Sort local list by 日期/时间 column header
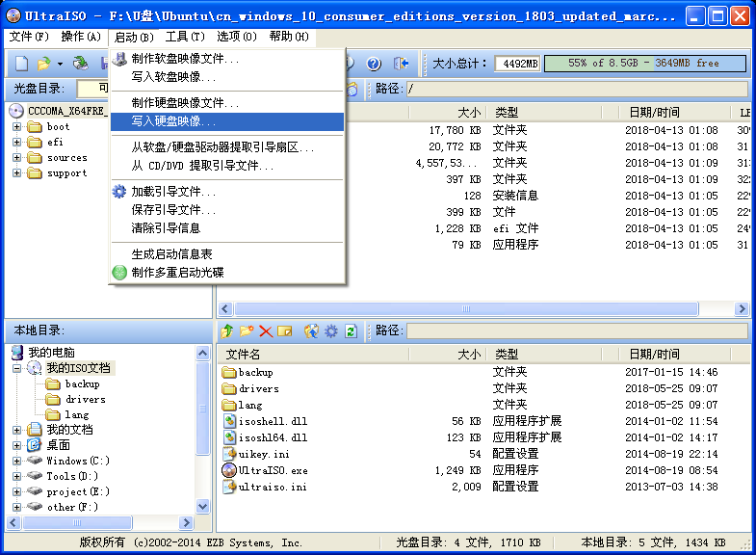 [x=674, y=355]
